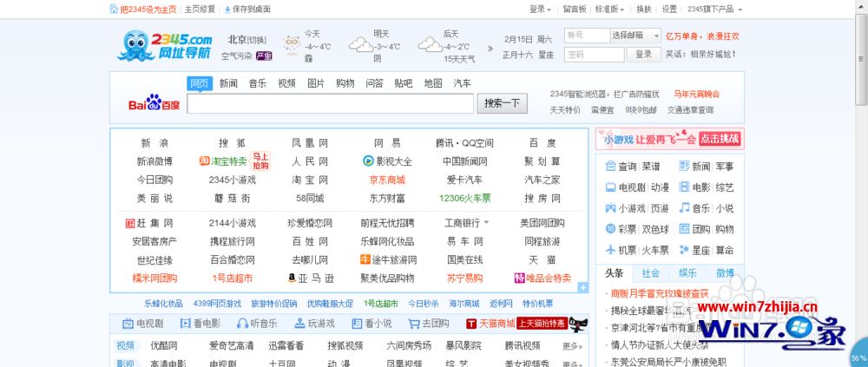
Task: Open the 12306火车票 link
Action: point(465,198)
